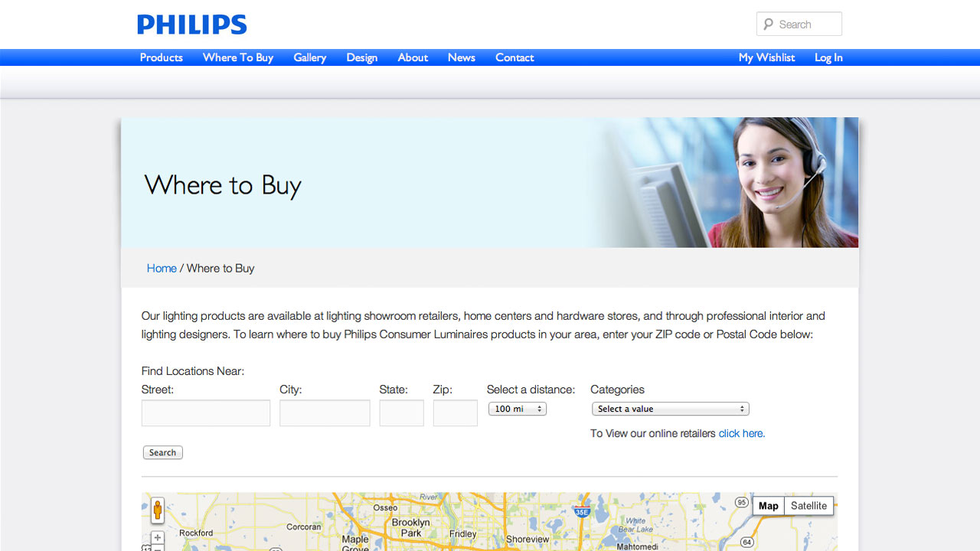Follow the 'click here' online retailers link

tap(741, 433)
